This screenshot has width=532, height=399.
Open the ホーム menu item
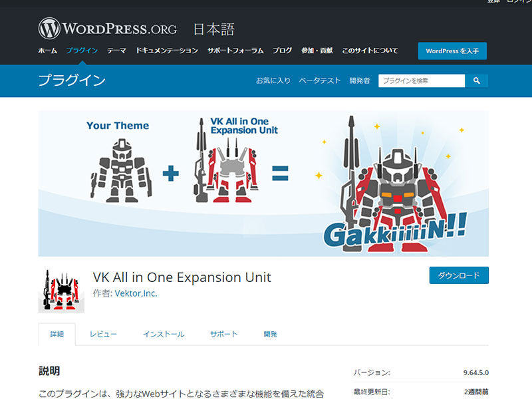point(47,51)
